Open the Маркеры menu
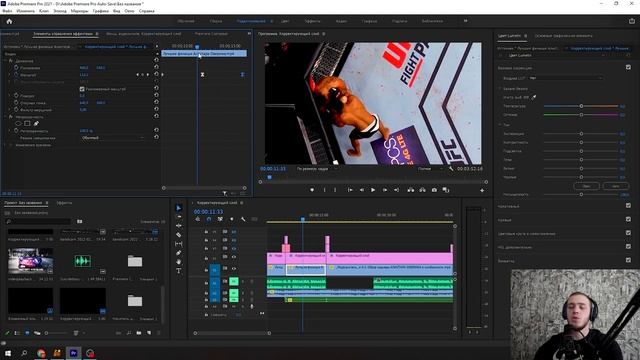This screenshot has width=640, height=360. [x=79, y=11]
